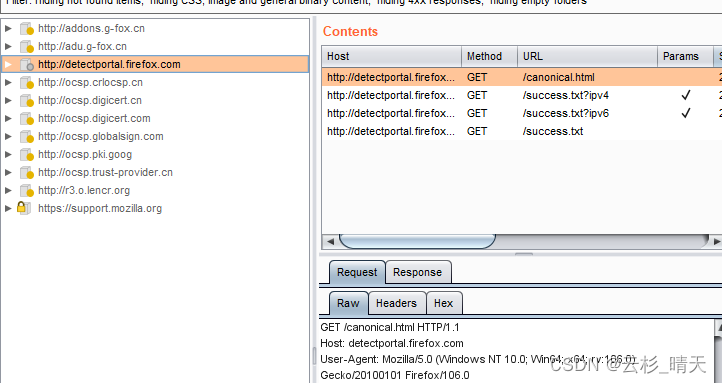Viewport: 722px width, 383px height.
Task: Select http://ocsp.crlocsp.cn in site map
Action: pyautogui.click(x=90, y=82)
